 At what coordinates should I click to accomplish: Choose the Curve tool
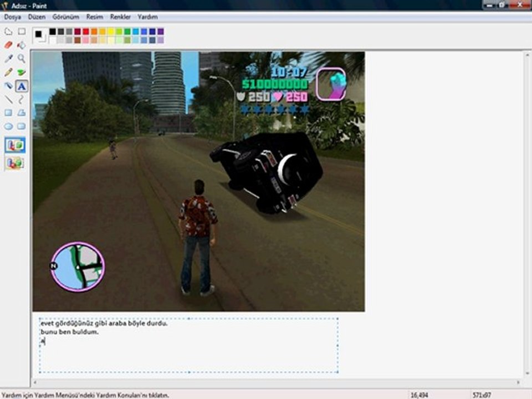(x=22, y=99)
